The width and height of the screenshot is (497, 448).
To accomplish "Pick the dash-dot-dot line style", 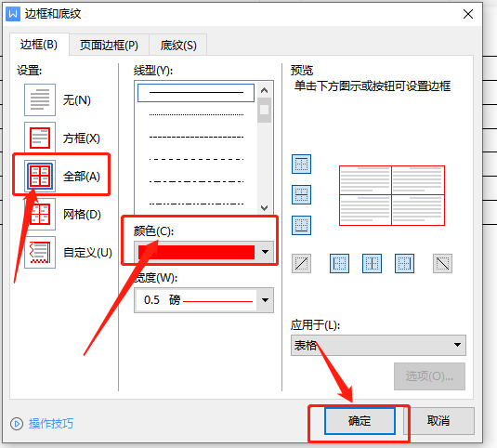I will 196,204.
